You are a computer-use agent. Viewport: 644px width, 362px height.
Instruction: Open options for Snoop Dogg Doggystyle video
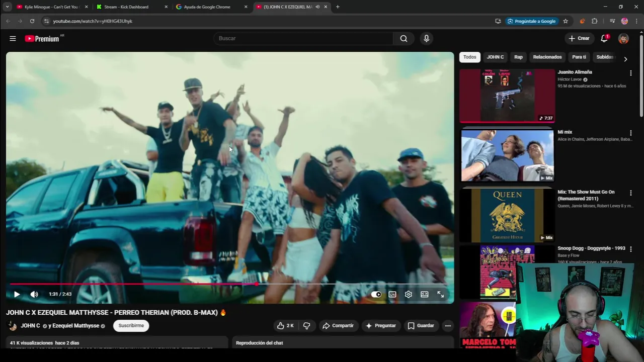(630, 249)
